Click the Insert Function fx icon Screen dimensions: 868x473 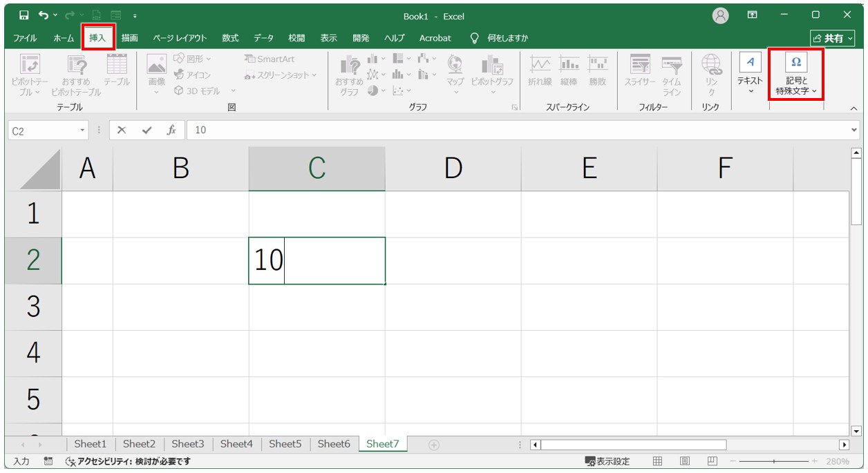[171, 130]
